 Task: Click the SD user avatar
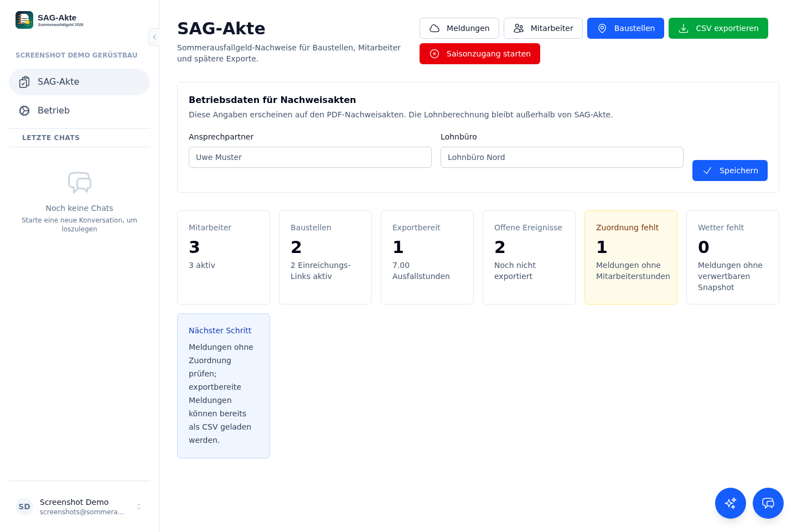[x=24, y=507]
